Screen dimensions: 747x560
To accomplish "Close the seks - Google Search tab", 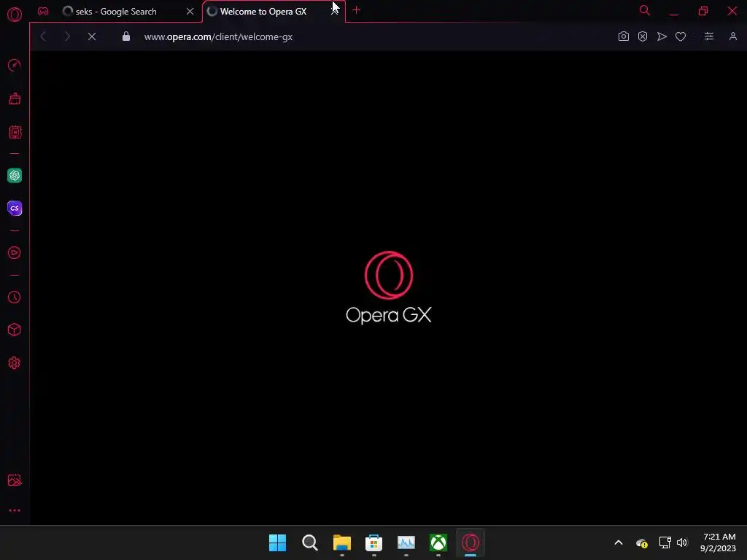I will click(x=190, y=12).
